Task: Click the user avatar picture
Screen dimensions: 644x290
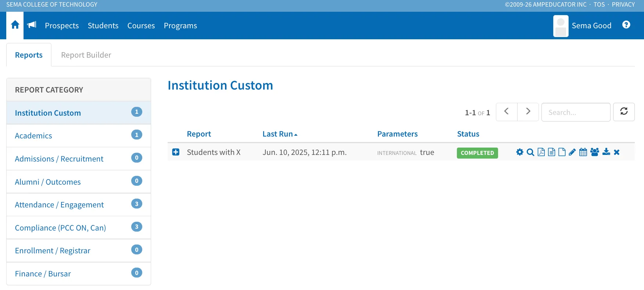Action: [561, 26]
